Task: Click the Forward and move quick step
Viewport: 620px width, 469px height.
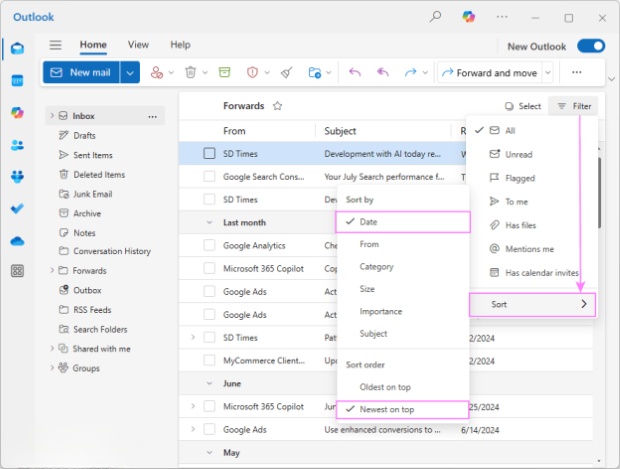Action: tap(490, 73)
